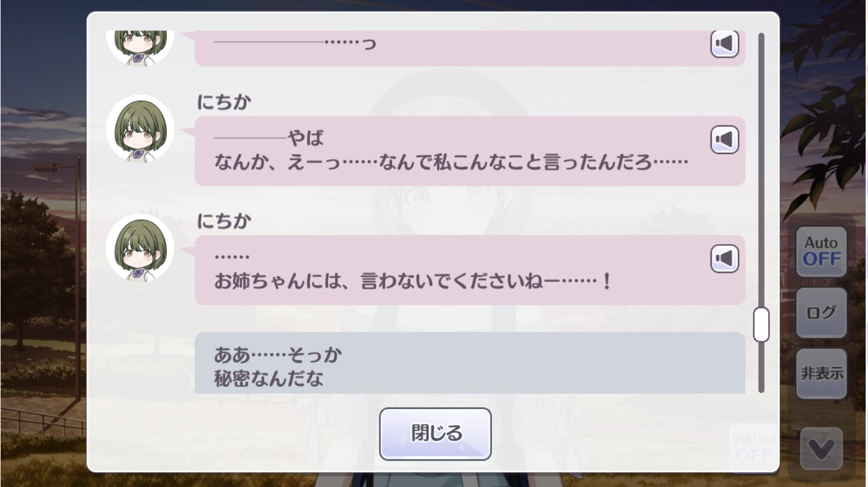
Task: Click the お姉ちゃんには、言わないで dialogue bubble
Action: click(x=470, y=270)
